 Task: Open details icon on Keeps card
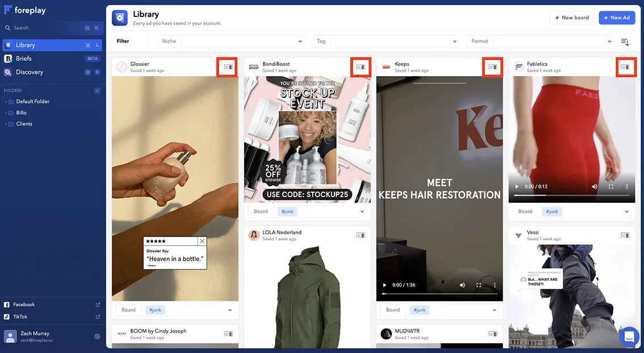click(493, 67)
